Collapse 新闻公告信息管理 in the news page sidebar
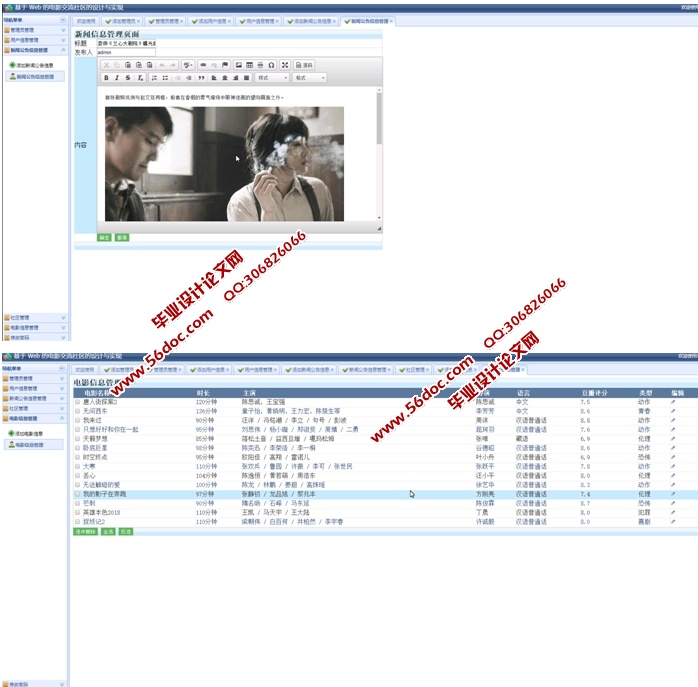This screenshot has height=687, width=698. [x=35, y=50]
